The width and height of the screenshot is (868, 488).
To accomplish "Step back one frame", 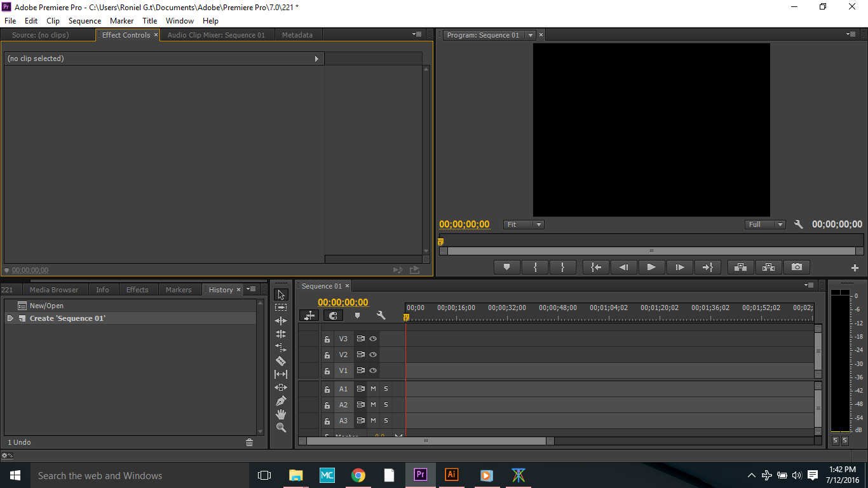I will tap(623, 268).
